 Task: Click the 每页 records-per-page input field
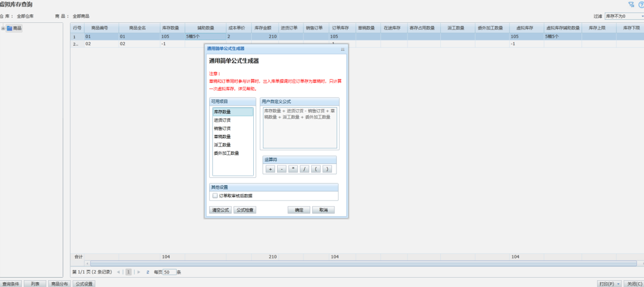169,272
